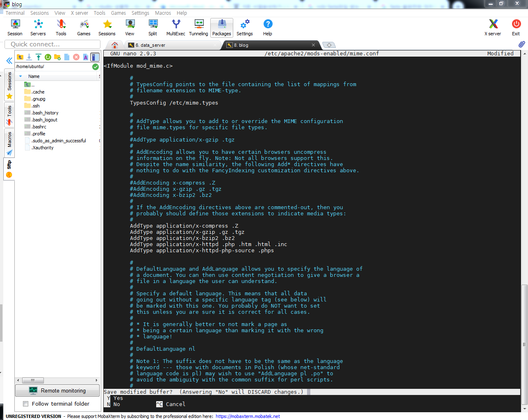Viewport: 528px width, 420px height.
Task: Open the Session toolbar button
Action: (x=15, y=28)
